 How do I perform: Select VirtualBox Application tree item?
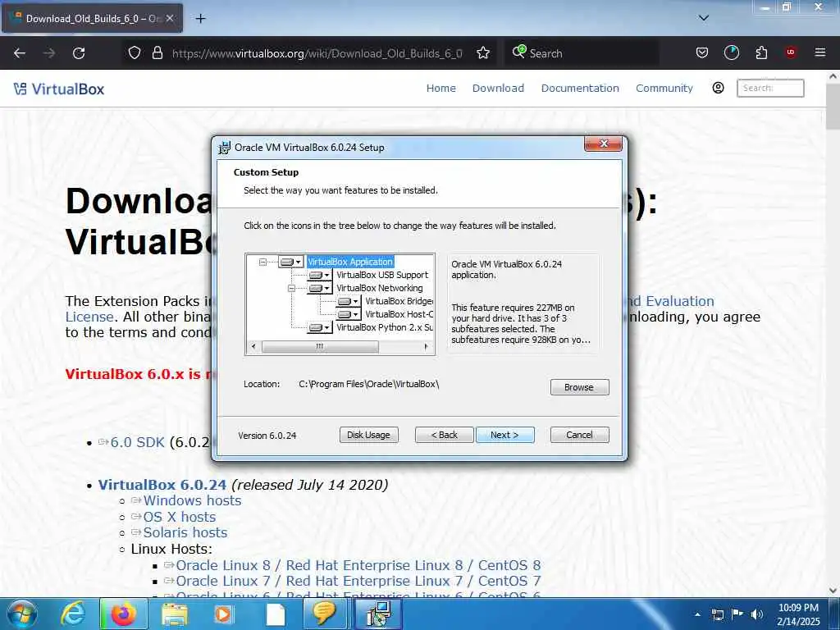(350, 262)
